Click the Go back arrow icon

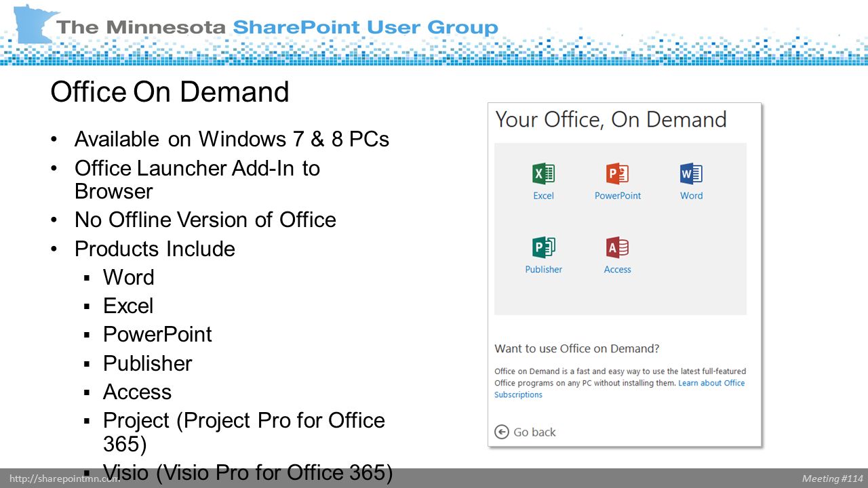502,432
